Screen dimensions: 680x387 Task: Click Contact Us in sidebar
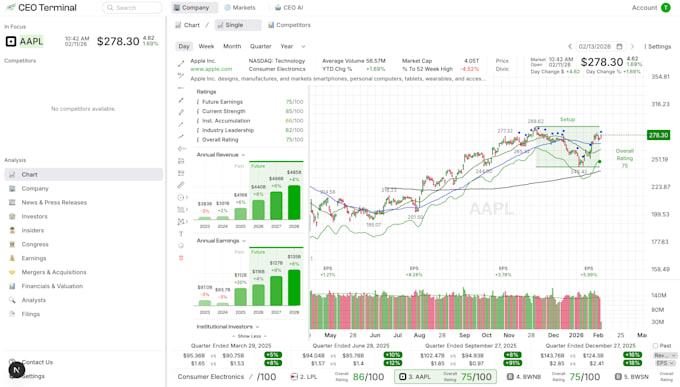37,362
